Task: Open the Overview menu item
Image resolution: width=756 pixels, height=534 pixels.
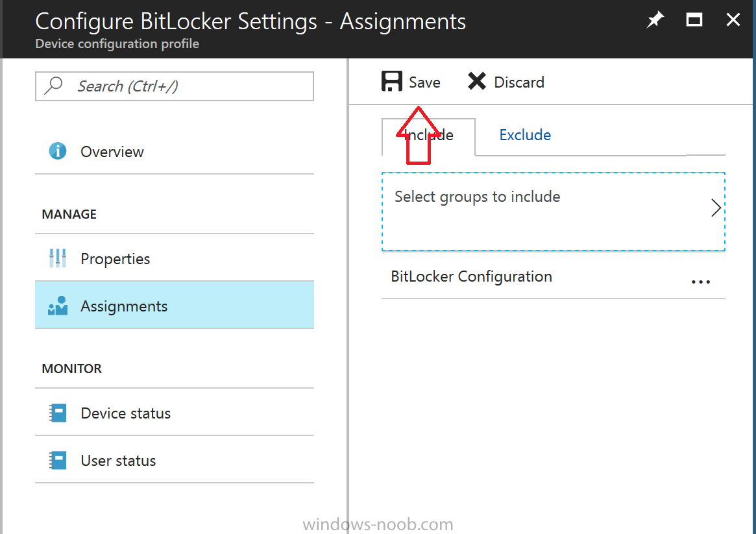Action: pos(112,152)
